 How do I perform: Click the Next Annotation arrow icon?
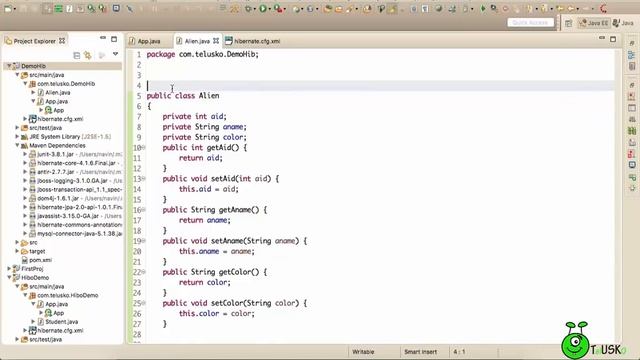pyautogui.click(x=529, y=9)
